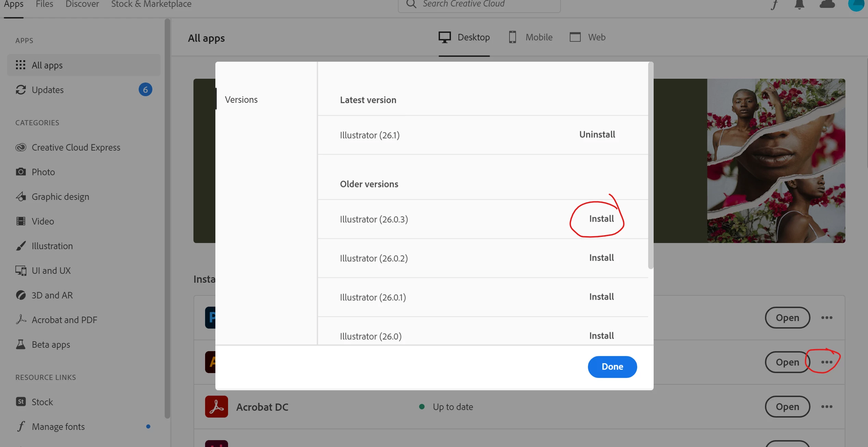The image size is (868, 447).
Task: Select the 3D and AR category
Action: click(52, 295)
